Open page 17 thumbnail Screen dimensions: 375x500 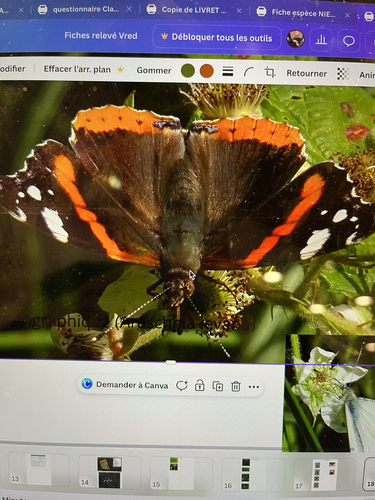pyautogui.click(x=325, y=475)
